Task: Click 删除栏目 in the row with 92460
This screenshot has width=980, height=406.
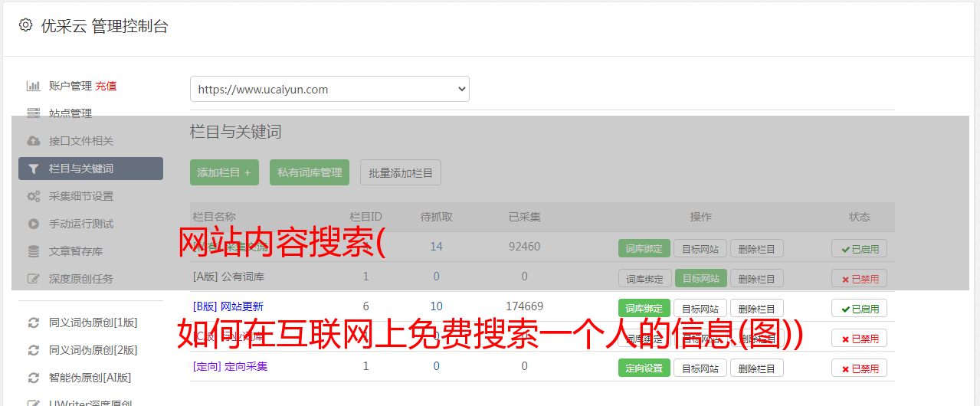Action: (756, 248)
